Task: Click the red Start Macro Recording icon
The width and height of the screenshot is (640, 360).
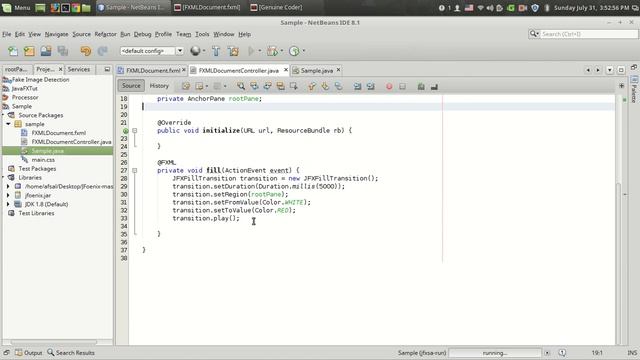Action: click(x=389, y=87)
